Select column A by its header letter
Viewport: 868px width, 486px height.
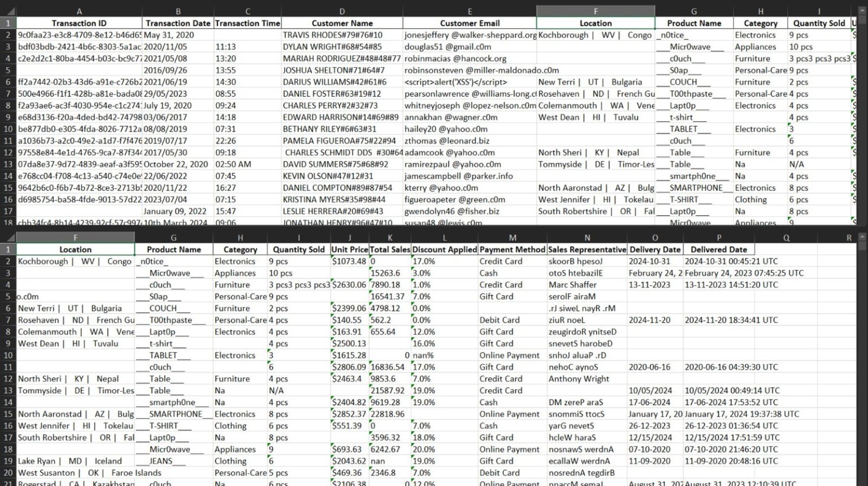click(79, 11)
